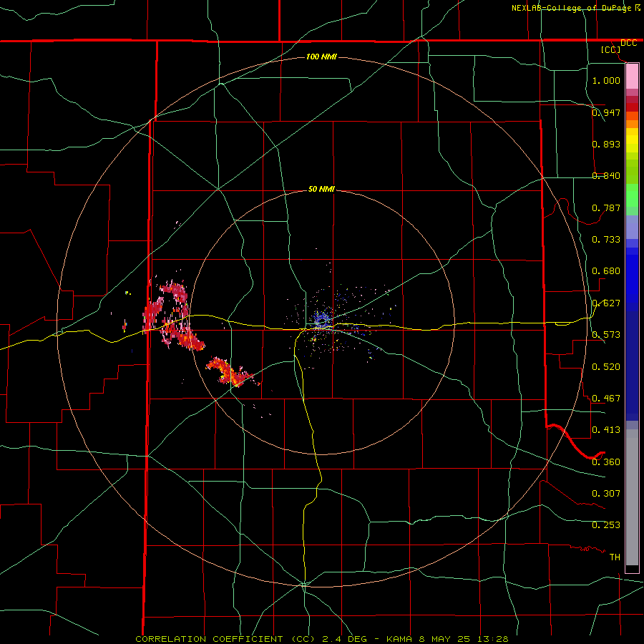Viewport: 644px width, 644px height.
Task: Click the 0.573 color scale value
Action: pyautogui.click(x=606, y=335)
